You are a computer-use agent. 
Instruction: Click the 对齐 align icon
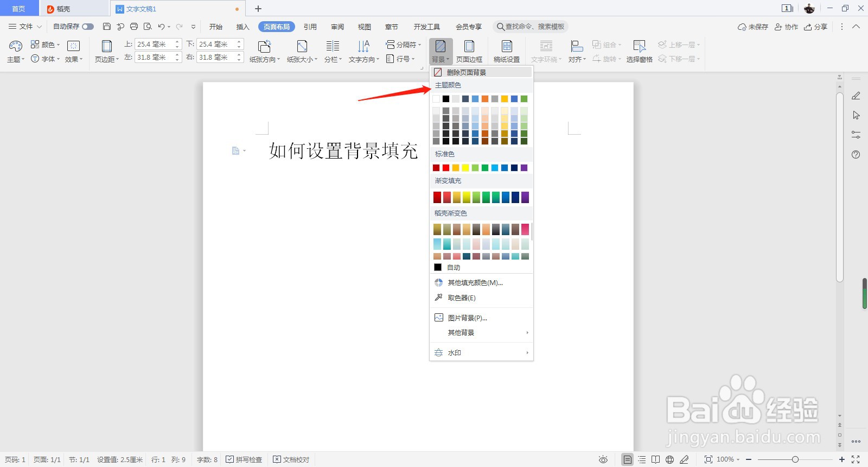coord(577,46)
